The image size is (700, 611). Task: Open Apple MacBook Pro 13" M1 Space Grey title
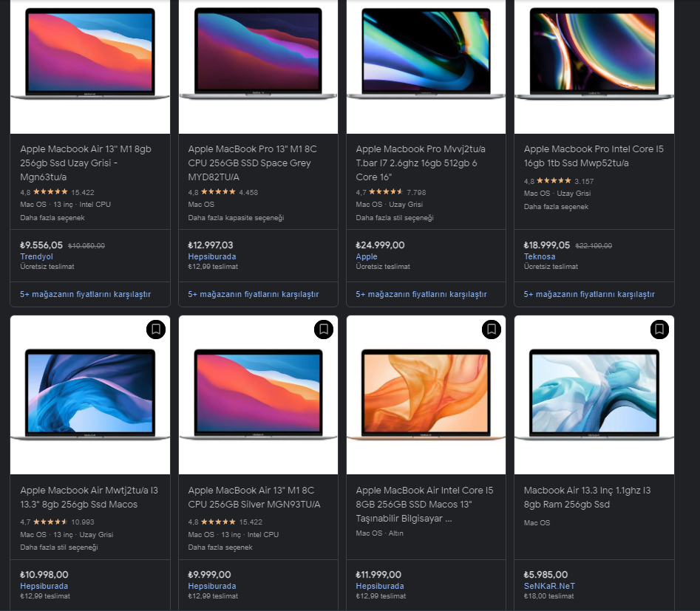tap(253, 163)
